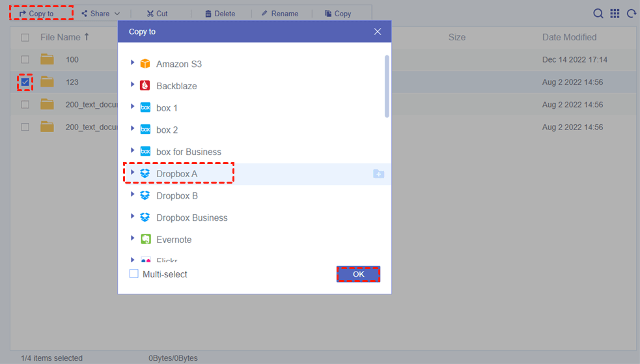This screenshot has height=364, width=640.
Task: Sort by File Name column header
Action: (61, 37)
